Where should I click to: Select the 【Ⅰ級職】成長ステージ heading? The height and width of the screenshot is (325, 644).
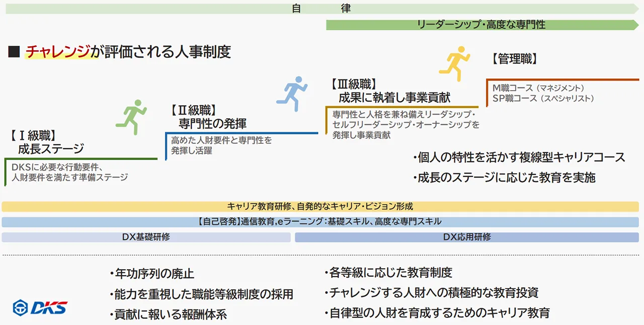pyautogui.click(x=45, y=142)
